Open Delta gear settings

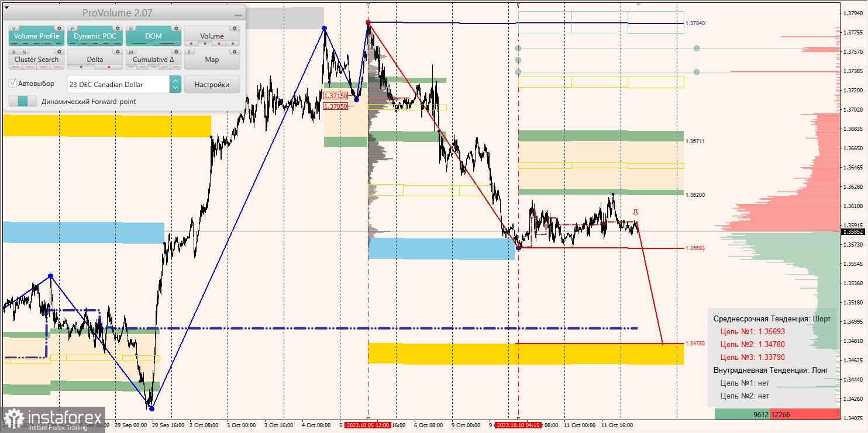(x=117, y=51)
